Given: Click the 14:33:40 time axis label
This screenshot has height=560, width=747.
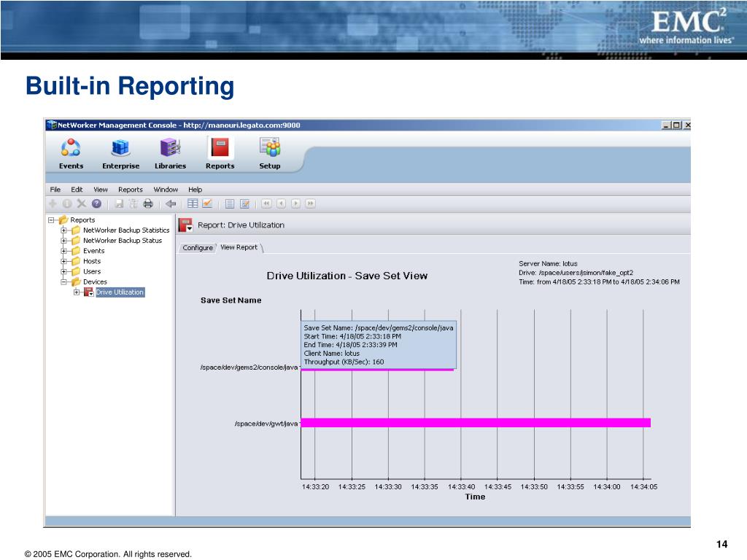Looking at the screenshot, I should point(461,486).
